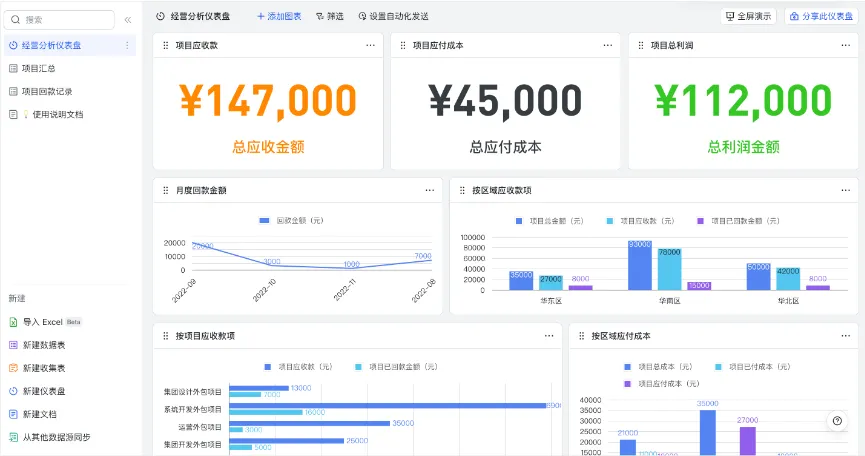This screenshot has width=865, height=456.
Task: Toggle 项目应收款（元） legend in region chart
Action: [640, 221]
